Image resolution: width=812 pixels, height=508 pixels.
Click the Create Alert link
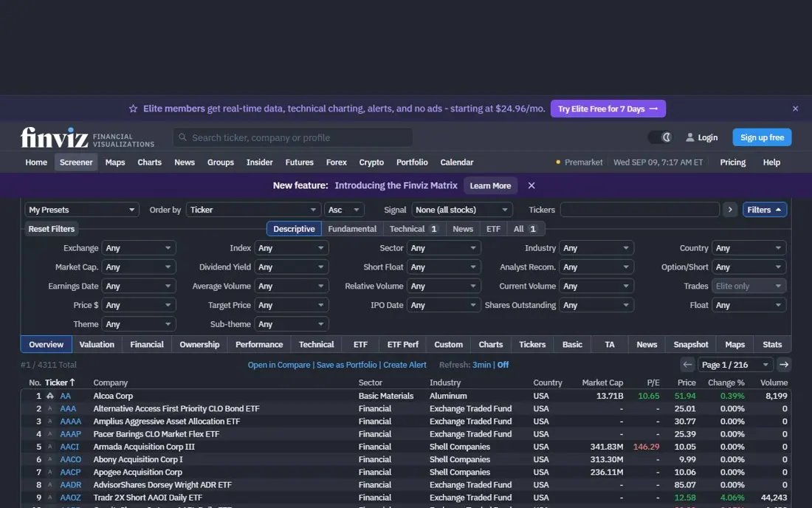405,365
